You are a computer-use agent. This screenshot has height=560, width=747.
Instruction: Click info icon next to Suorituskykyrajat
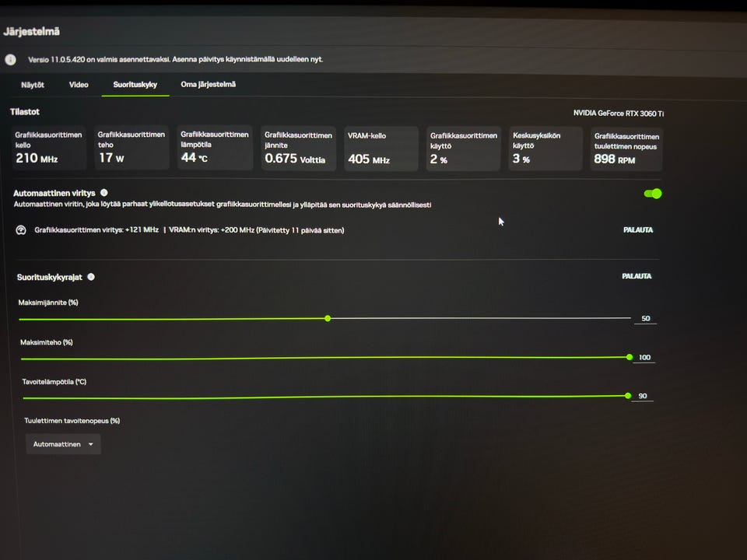91,277
